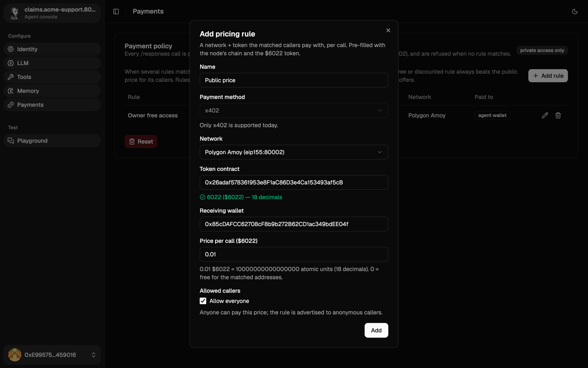Click the Add button in the dialog
588x368 pixels.
pyautogui.click(x=376, y=330)
